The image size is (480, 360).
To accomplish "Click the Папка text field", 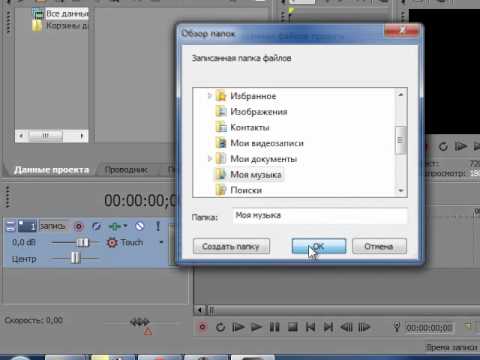I will point(320,215).
